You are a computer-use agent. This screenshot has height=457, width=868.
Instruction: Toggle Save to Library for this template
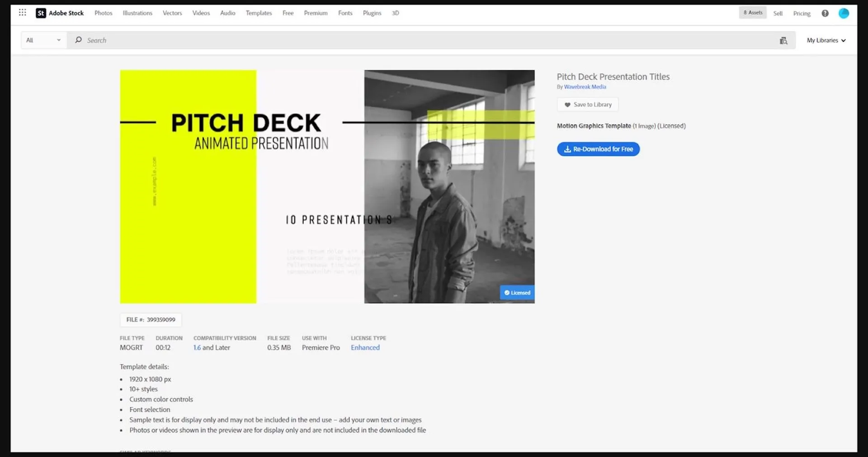(x=587, y=105)
